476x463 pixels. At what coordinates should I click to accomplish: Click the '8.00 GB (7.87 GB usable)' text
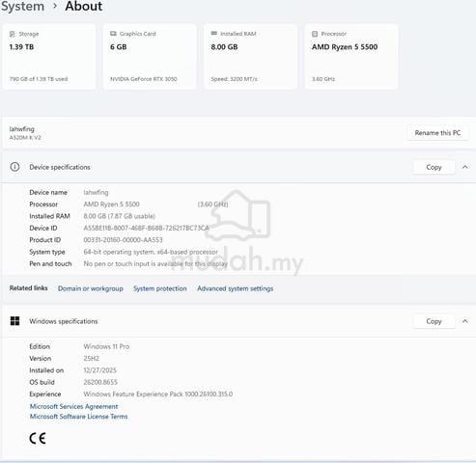coord(119,216)
